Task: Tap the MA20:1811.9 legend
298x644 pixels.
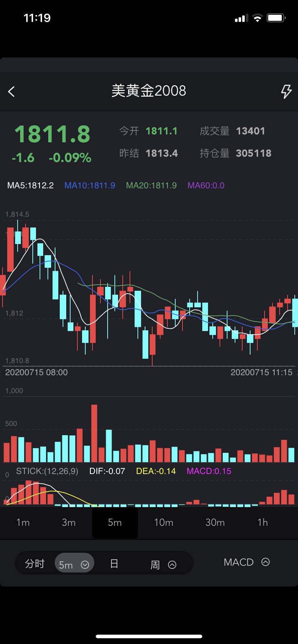Action: pyautogui.click(x=151, y=185)
